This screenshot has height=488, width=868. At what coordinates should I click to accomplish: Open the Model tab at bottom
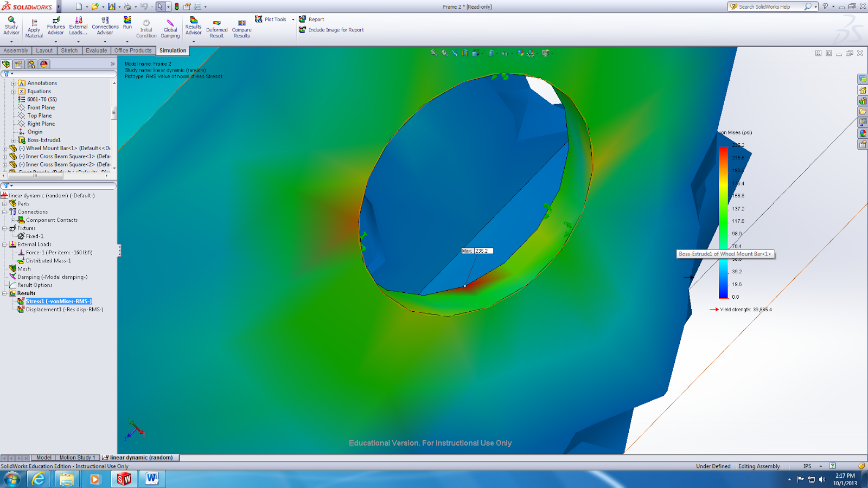click(44, 458)
